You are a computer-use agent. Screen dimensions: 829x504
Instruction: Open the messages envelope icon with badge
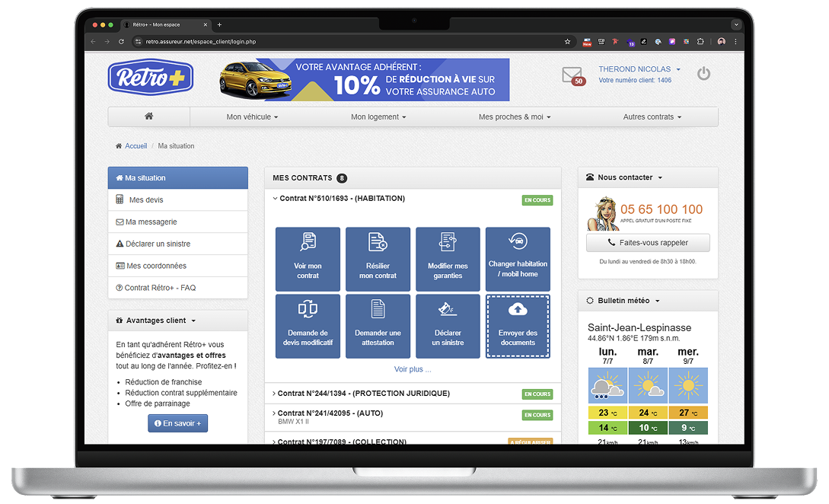(572, 75)
